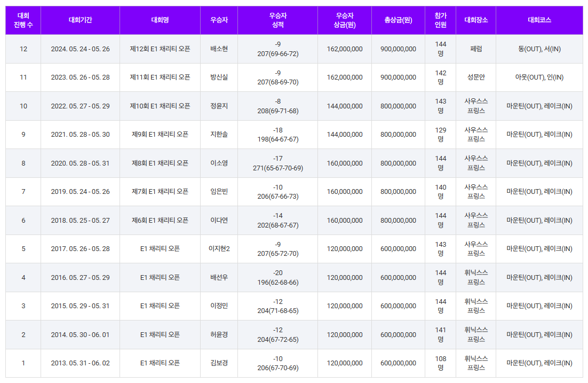Click score 198(64-67-67)
This screenshot has width=588, height=383.
pyautogui.click(x=278, y=139)
